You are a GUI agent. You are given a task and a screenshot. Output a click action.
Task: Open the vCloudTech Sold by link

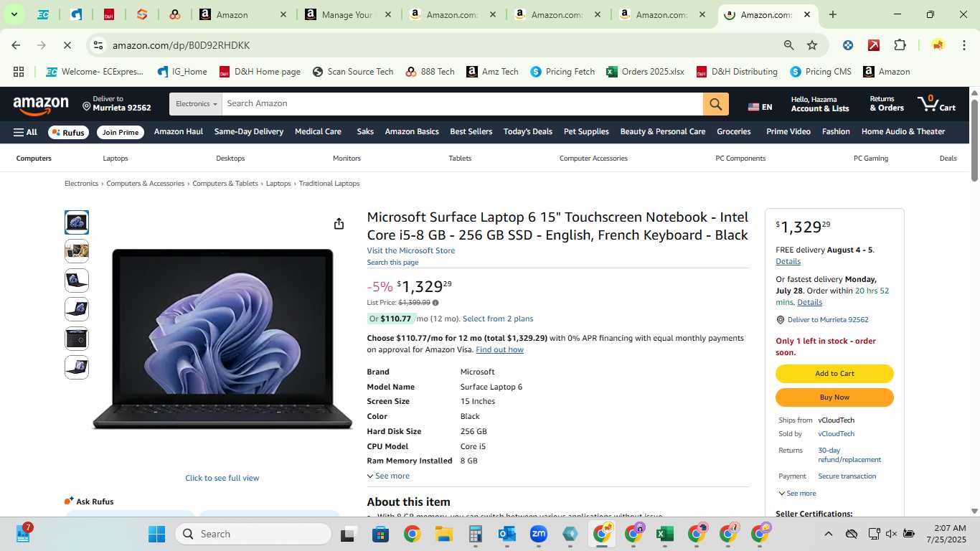tap(836, 434)
